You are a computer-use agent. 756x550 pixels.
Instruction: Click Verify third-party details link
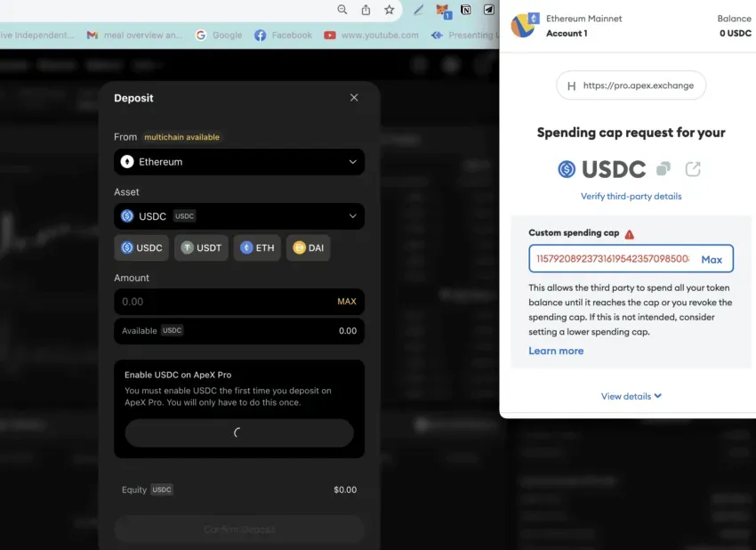(631, 197)
